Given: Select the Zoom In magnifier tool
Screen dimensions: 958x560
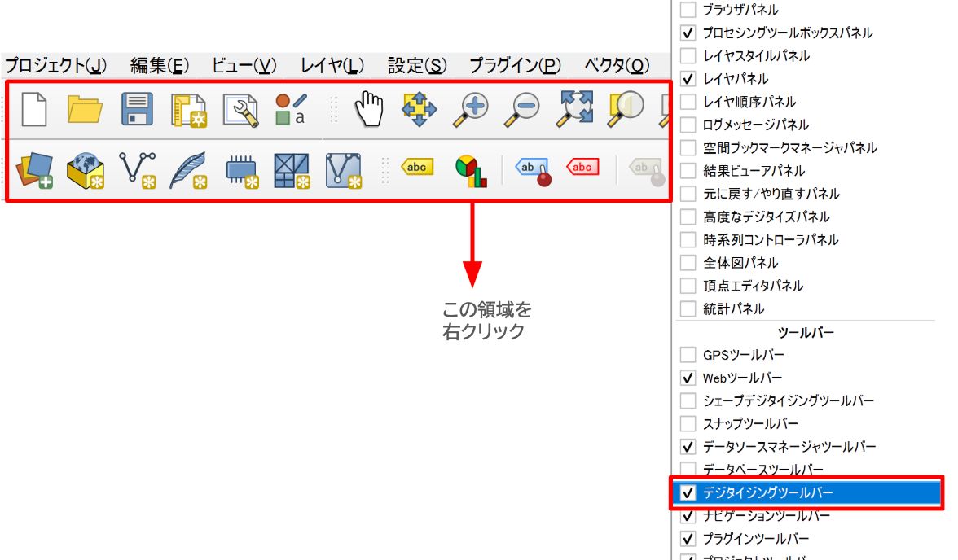Looking at the screenshot, I should point(471,109).
